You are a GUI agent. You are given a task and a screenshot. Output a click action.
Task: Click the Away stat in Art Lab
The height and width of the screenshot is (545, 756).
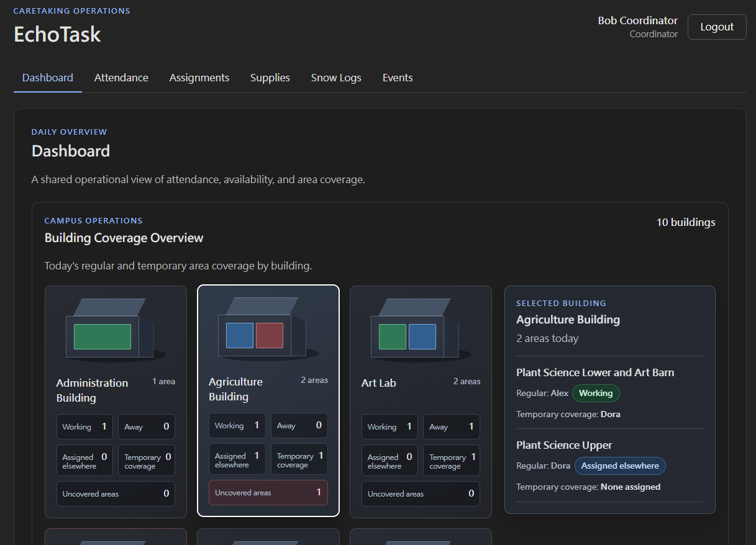click(452, 426)
